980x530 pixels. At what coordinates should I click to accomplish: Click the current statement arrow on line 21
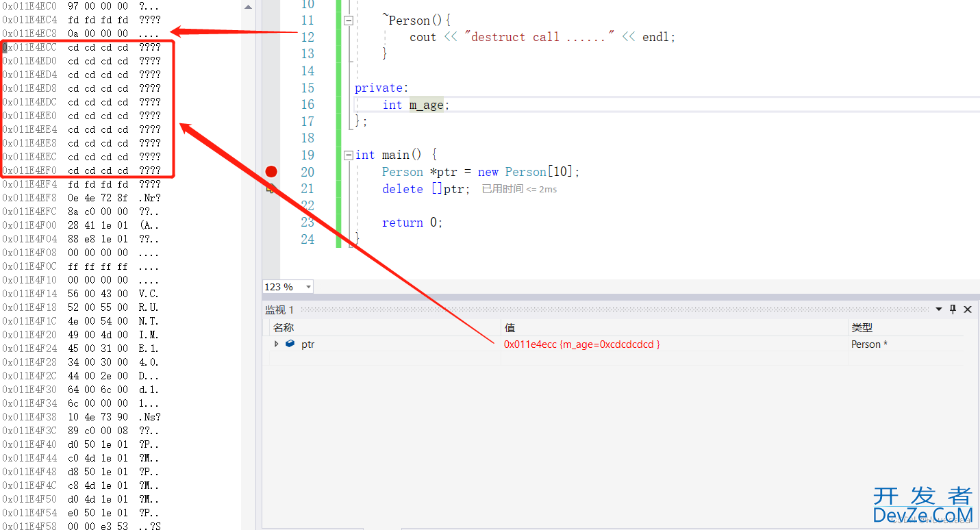(x=271, y=189)
